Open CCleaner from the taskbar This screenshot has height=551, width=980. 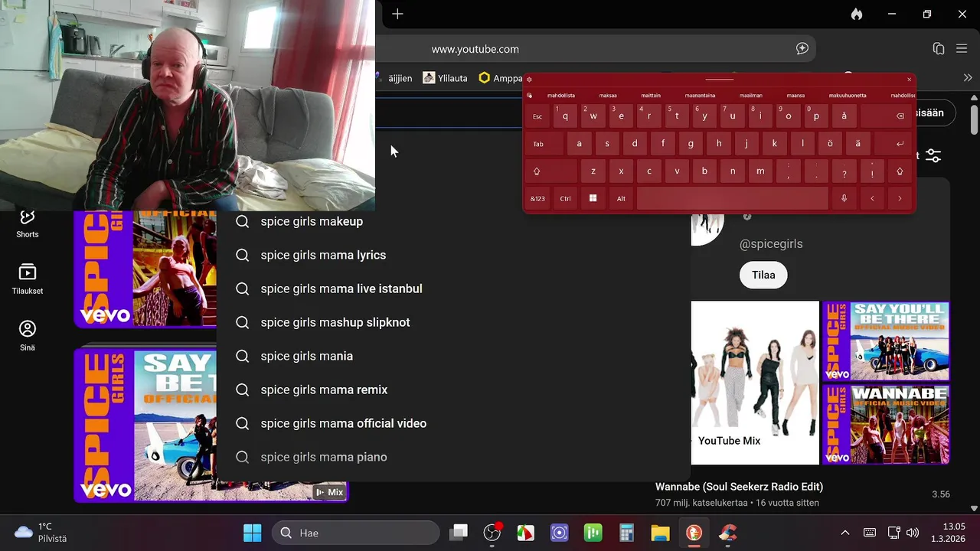coord(727,533)
